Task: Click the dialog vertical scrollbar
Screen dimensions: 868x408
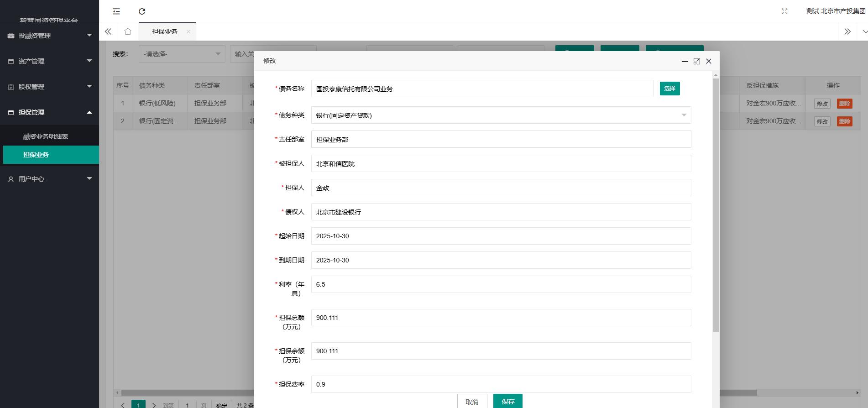Action: [715, 205]
